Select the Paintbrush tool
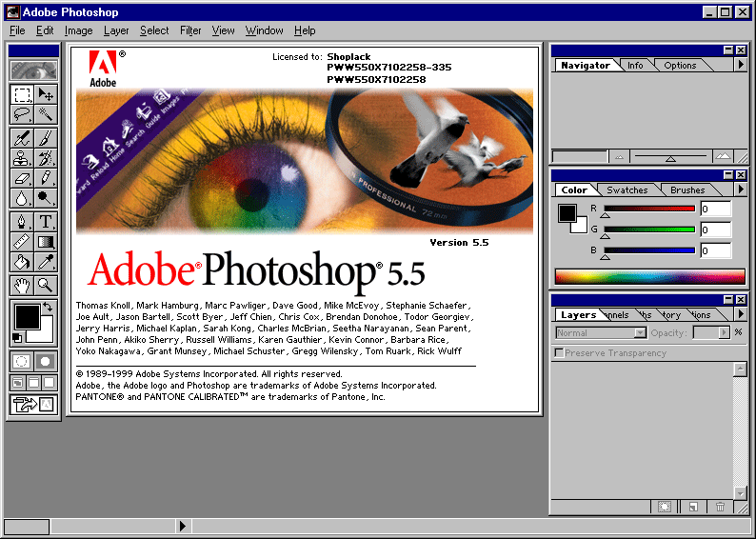 tap(46, 138)
